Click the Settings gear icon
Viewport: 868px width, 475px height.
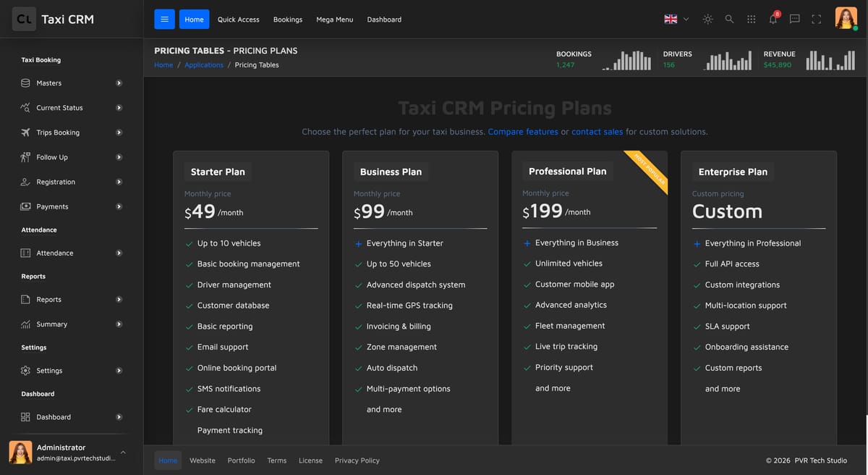click(x=25, y=371)
